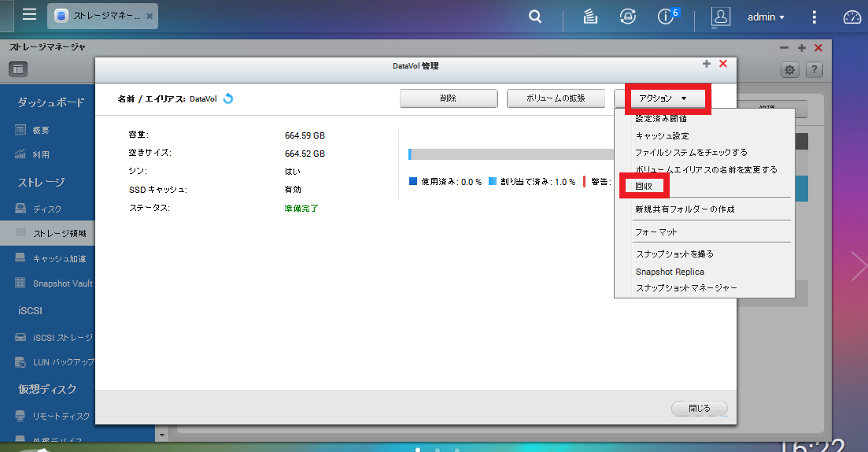Image resolution: width=868 pixels, height=452 pixels.
Task: Click the 仮想ディスク section header
Action: click(47, 389)
